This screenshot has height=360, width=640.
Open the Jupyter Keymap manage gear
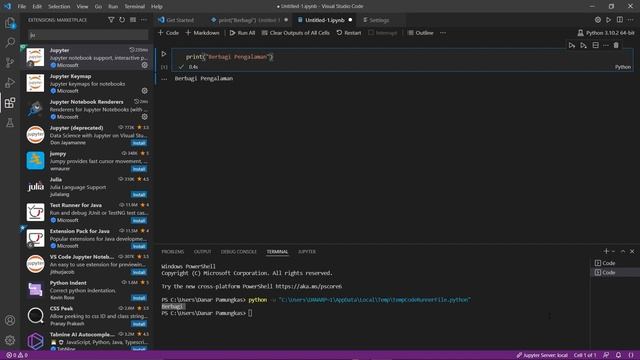pos(144,91)
